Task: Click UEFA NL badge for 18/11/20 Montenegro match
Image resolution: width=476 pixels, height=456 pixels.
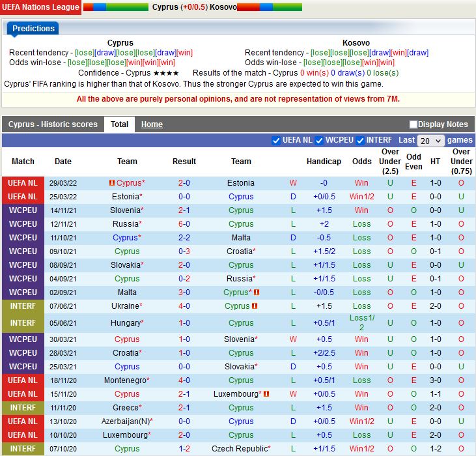Action: point(23,380)
